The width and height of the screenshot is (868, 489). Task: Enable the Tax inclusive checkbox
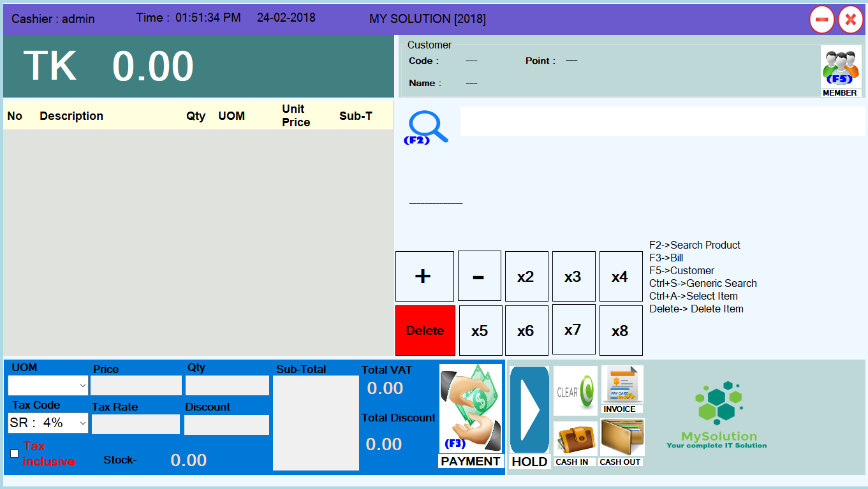[15, 453]
